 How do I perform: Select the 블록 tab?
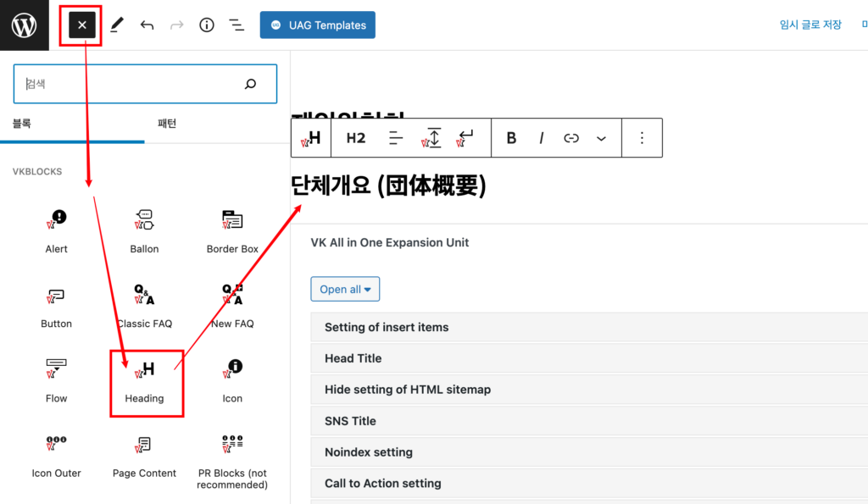[x=22, y=124]
